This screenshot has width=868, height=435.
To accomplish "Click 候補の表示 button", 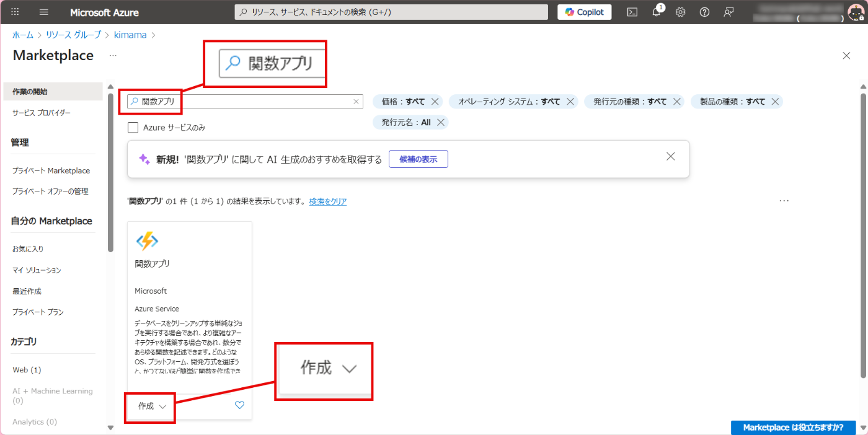I will [418, 159].
